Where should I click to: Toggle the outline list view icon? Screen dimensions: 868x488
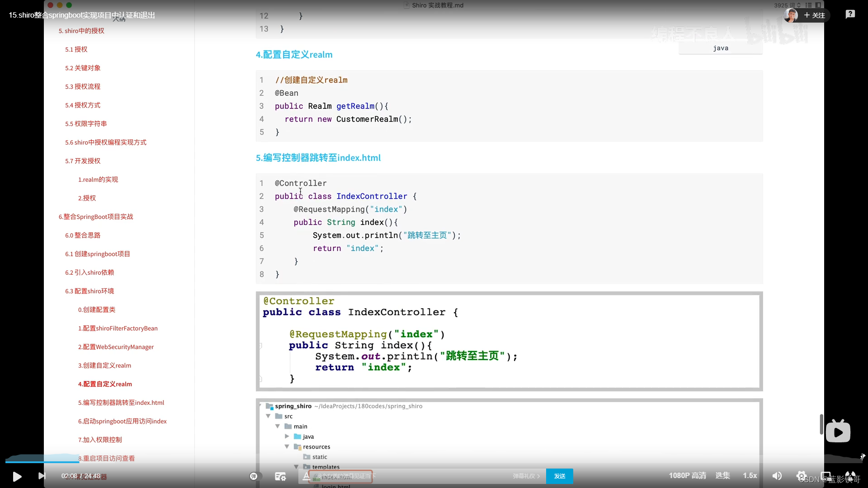click(808, 5)
